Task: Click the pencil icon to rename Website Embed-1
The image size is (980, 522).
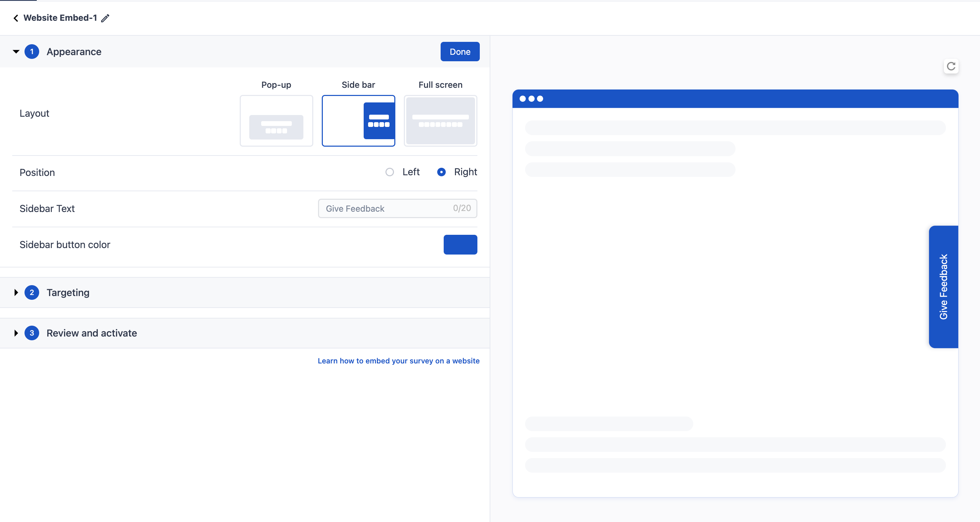Action: tap(105, 18)
